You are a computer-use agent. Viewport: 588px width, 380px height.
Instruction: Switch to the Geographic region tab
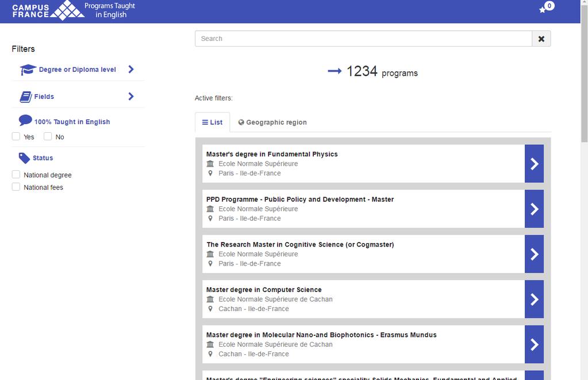272,122
